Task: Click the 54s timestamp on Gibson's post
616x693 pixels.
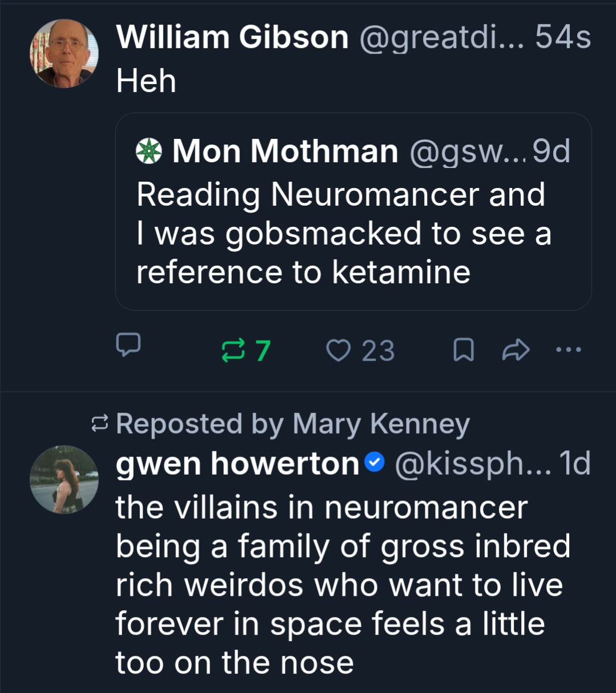Action: tap(563, 38)
